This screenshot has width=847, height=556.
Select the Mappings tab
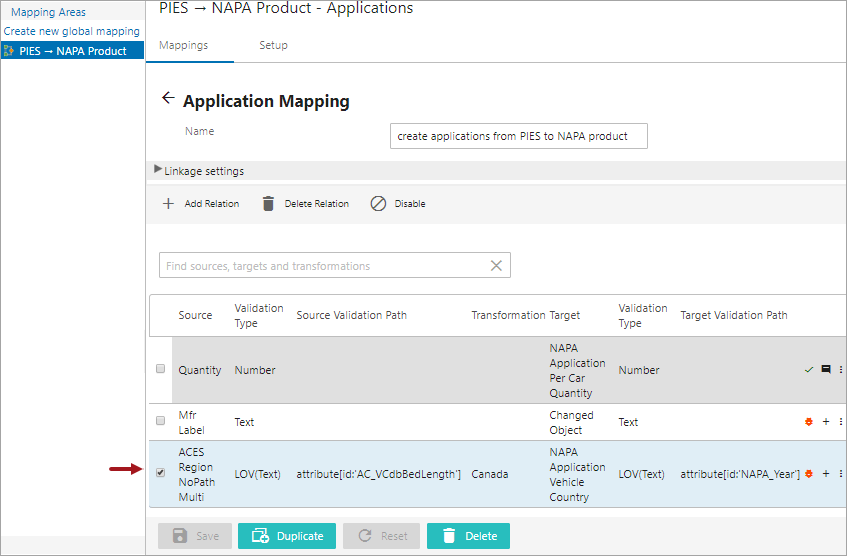184,45
